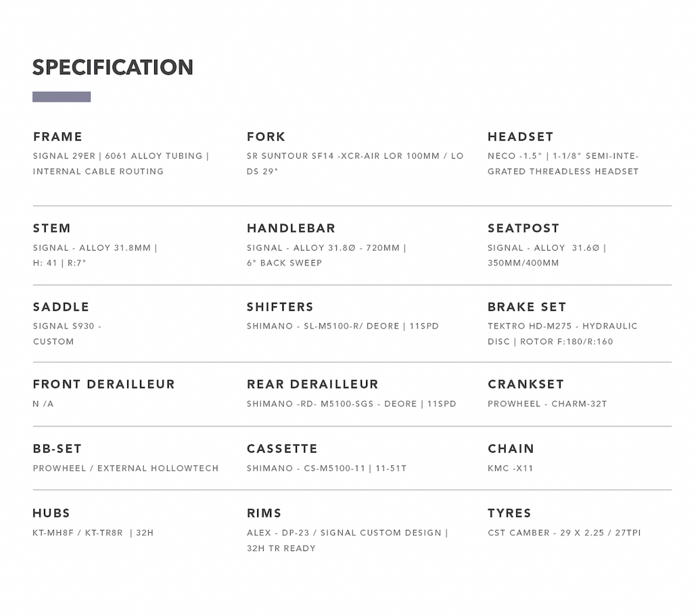
Task: Select the Shimano CS-M5100-11 cassette text
Action: pyautogui.click(x=327, y=468)
